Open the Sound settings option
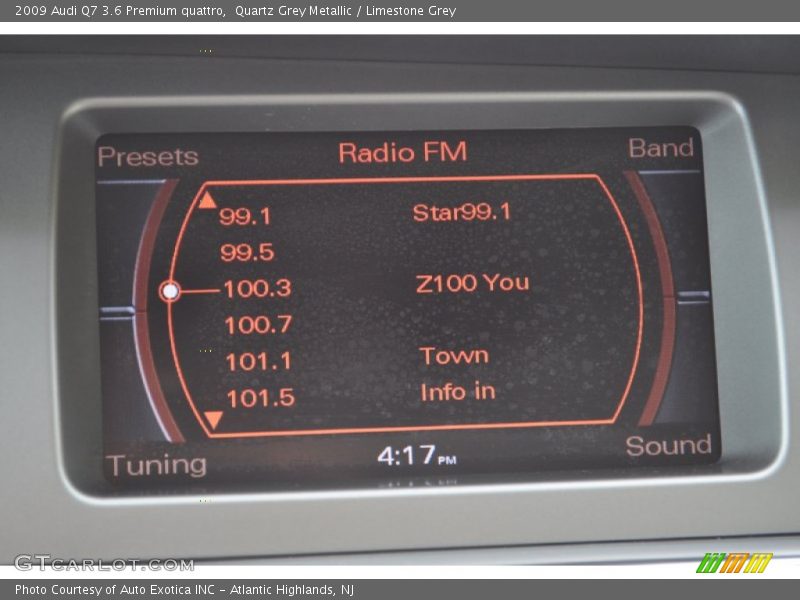 (x=668, y=445)
